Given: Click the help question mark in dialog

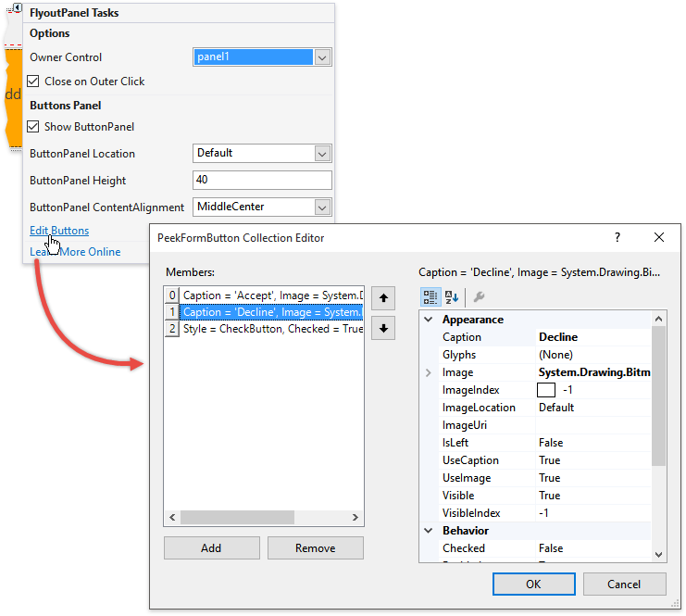Looking at the screenshot, I should point(617,237).
